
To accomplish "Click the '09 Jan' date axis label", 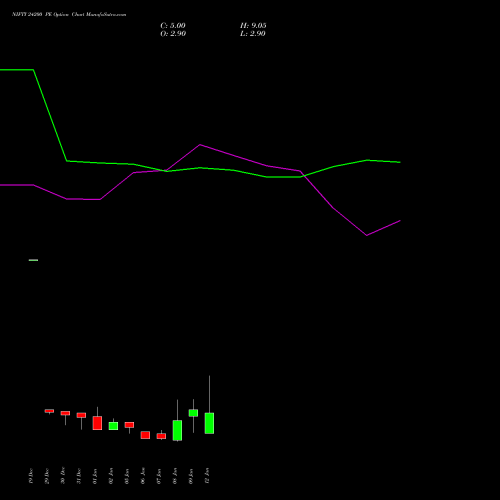I will (191, 476).
